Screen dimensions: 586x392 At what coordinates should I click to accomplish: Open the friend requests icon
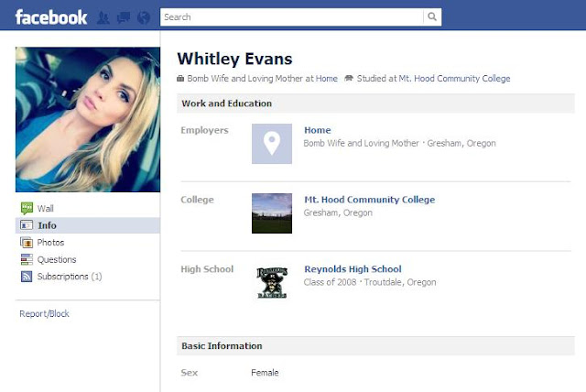click(103, 17)
